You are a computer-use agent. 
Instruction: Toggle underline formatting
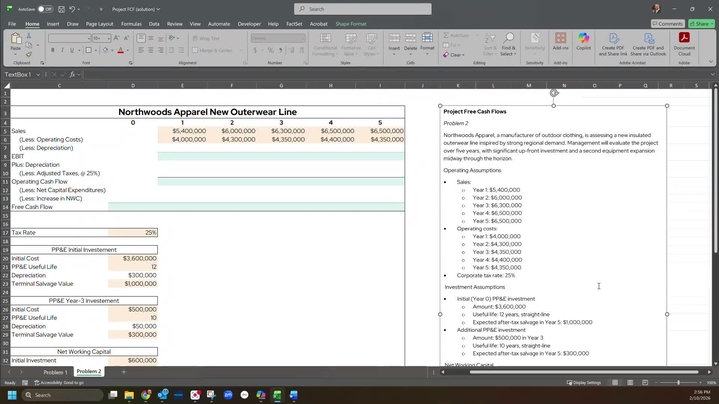pyautogui.click(x=73, y=50)
